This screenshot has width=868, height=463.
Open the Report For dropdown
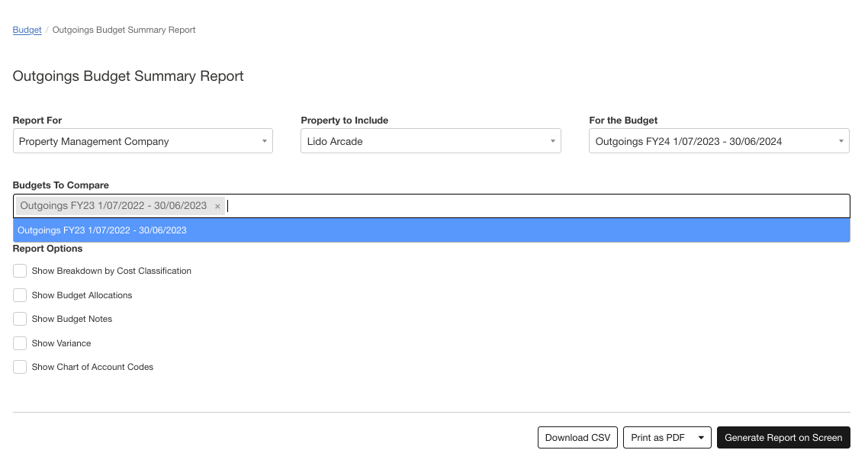[143, 141]
